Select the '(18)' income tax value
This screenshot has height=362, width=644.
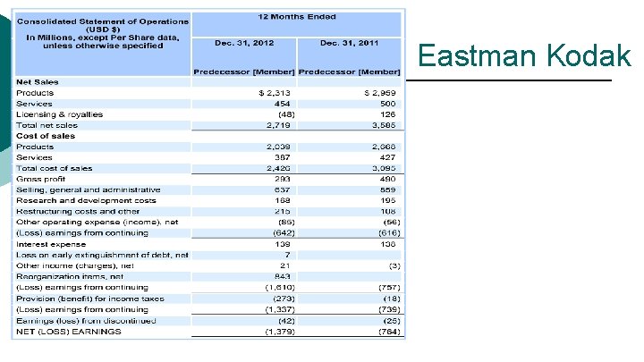pyautogui.click(x=392, y=299)
